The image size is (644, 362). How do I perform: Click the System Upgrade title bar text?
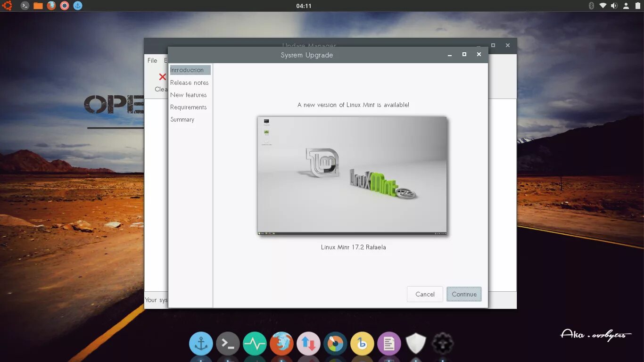(307, 55)
